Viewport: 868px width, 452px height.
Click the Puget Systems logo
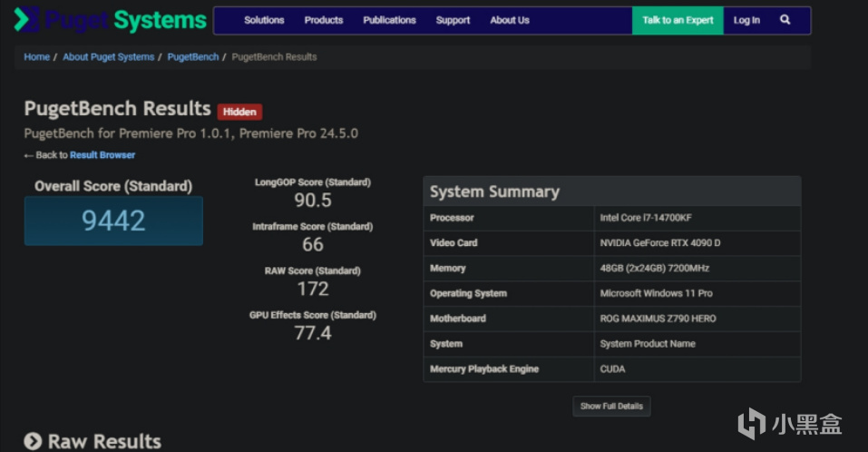(x=110, y=20)
